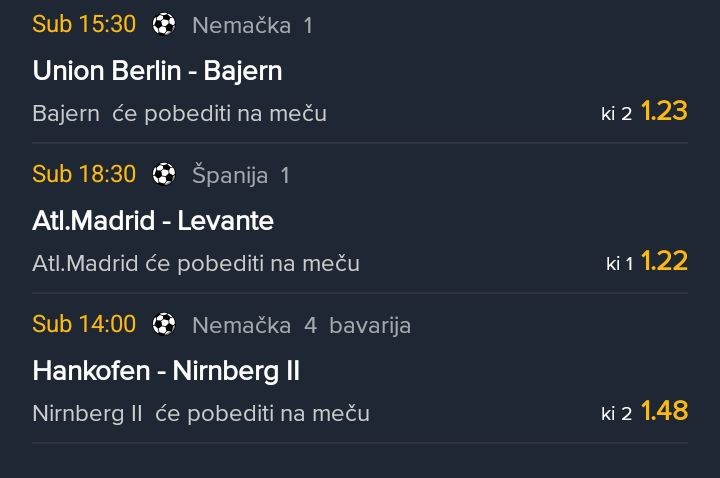
Task: Click the Nemačka 1 league label
Action: coord(252,25)
